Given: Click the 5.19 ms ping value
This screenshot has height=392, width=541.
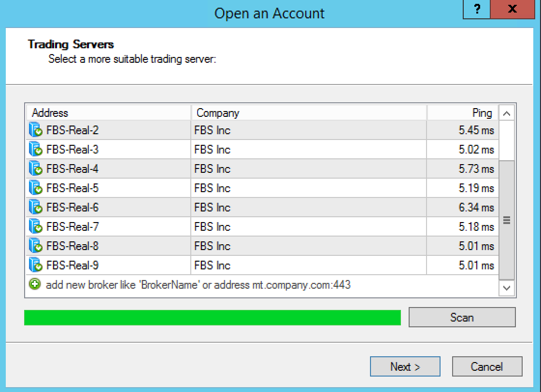Looking at the screenshot, I should point(476,188).
